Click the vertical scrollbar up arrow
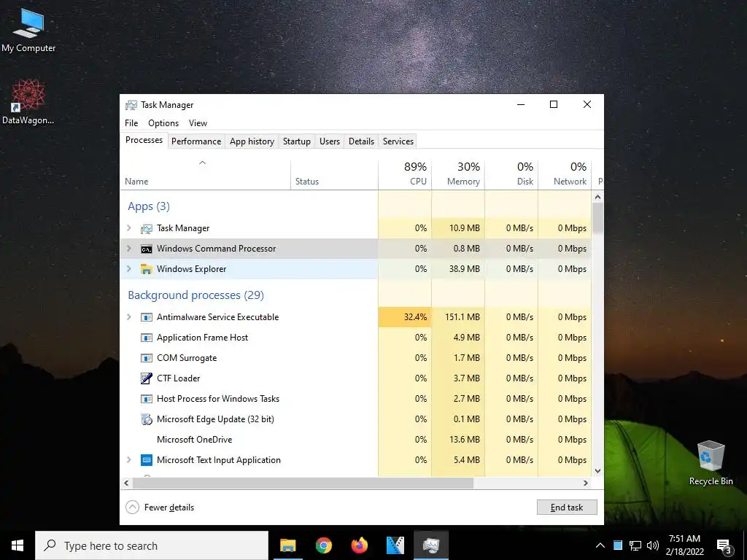This screenshot has width=747, height=560. [x=598, y=197]
